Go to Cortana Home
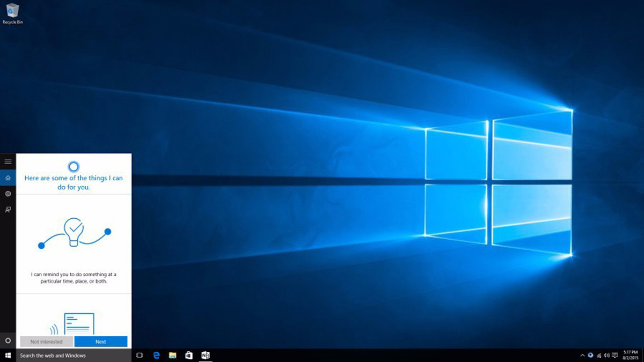Image resolution: width=644 pixels, height=362 pixels. (8, 178)
